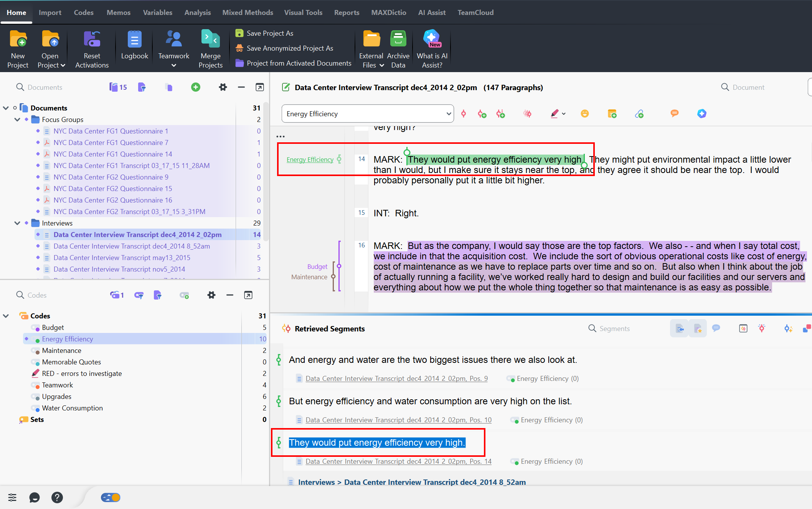Open Codes panel gear settings
Viewport: 812px width, 509px height.
(x=211, y=295)
